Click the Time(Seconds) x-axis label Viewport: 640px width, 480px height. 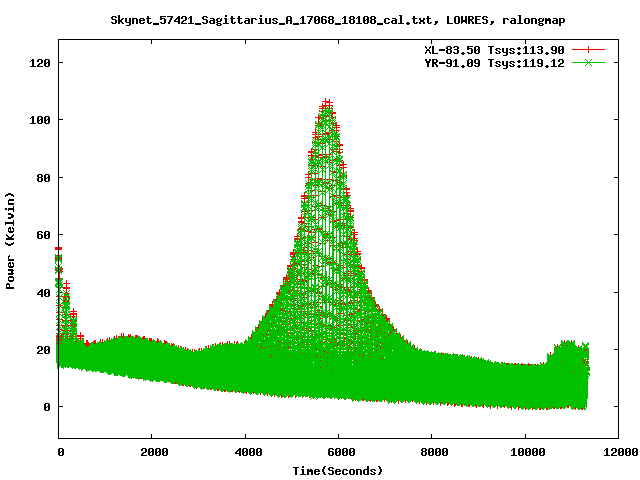tap(338, 471)
